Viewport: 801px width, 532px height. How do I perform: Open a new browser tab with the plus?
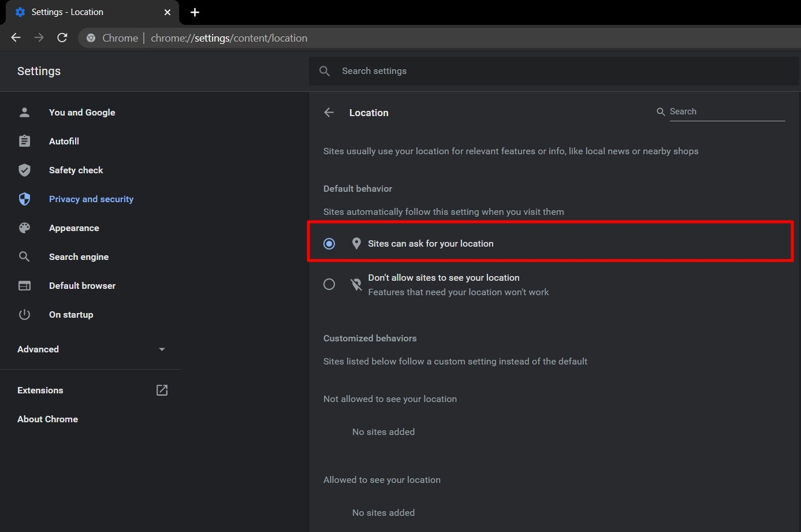[195, 12]
